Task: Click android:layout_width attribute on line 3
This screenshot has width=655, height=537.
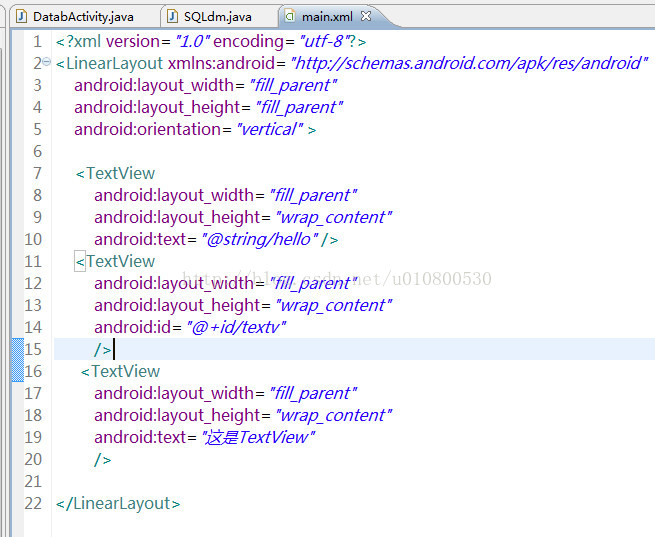Action: pos(154,86)
